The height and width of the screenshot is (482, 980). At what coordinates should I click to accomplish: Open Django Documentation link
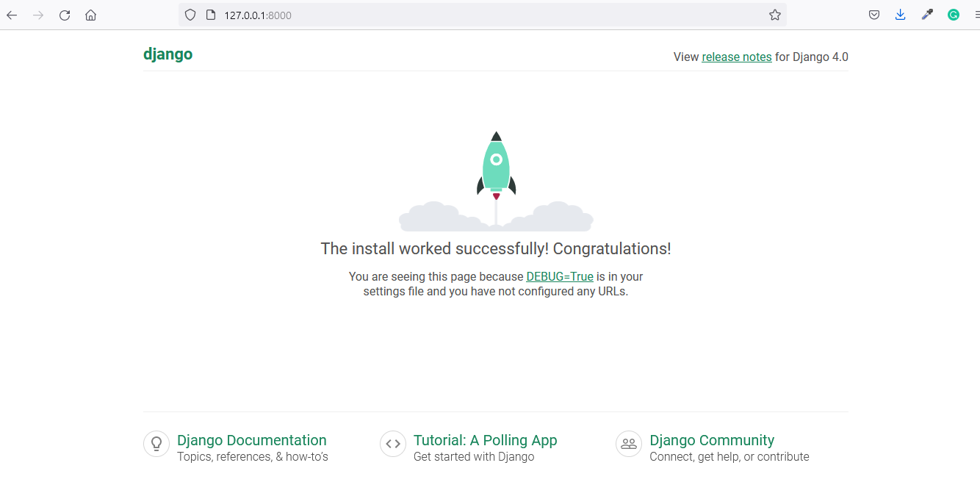252,440
